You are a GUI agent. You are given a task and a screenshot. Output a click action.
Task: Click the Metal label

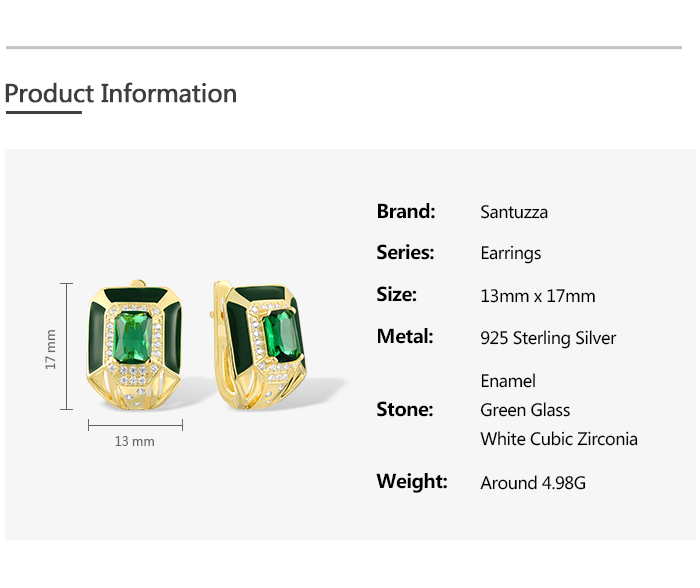point(405,337)
